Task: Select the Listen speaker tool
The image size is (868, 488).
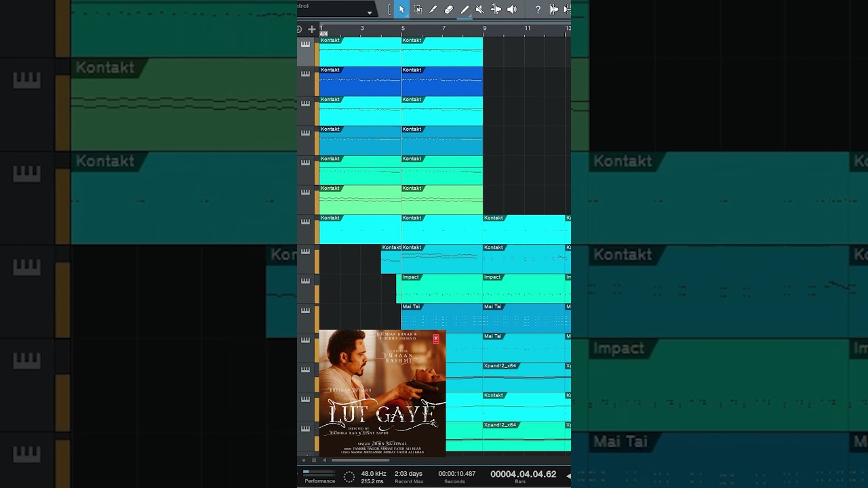Action: click(512, 9)
